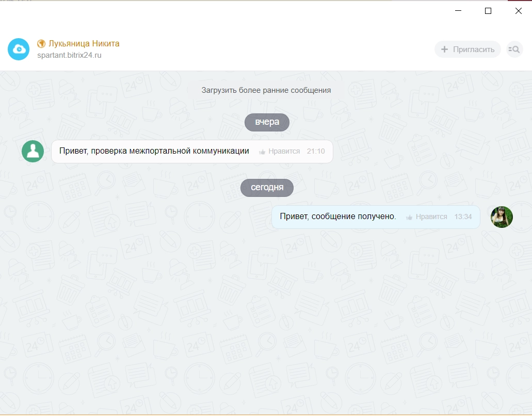Open the contact's green placeholder avatar
532x416 pixels.
click(x=33, y=151)
